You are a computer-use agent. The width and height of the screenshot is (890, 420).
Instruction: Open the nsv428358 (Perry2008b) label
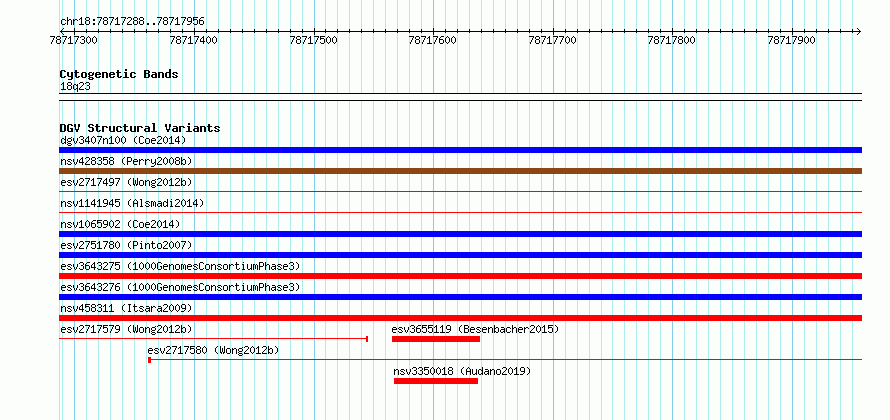click(x=126, y=161)
